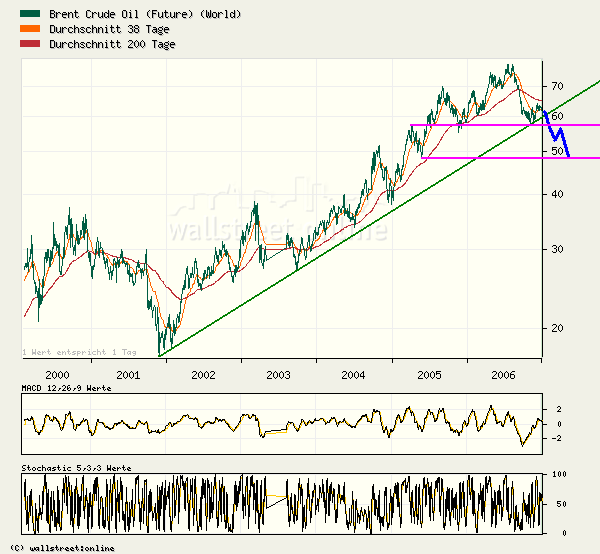Click the blue zigzag forecast line
The image size is (600, 554).
pyautogui.click(x=555, y=133)
